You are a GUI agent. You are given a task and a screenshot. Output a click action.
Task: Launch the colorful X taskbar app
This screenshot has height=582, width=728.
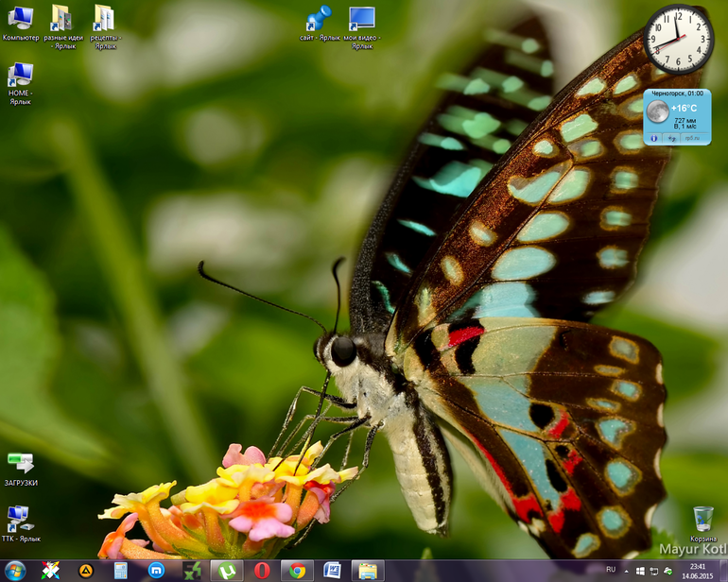50,571
